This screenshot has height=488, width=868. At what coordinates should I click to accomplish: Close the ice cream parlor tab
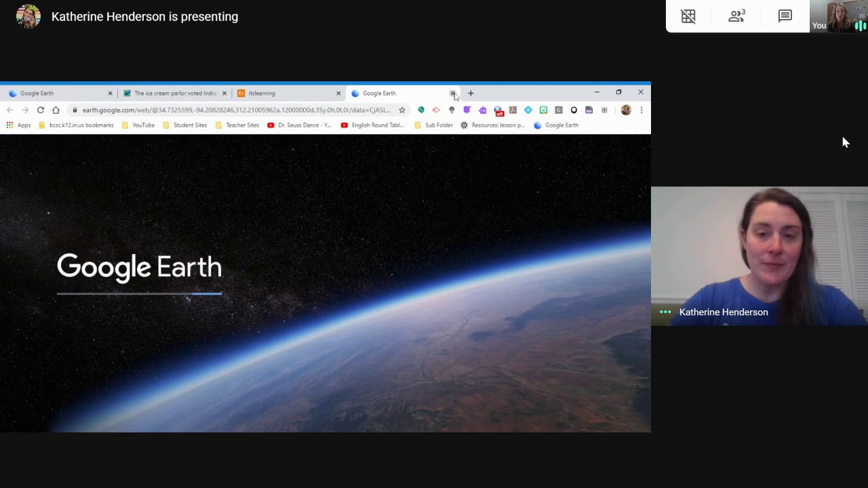click(224, 93)
